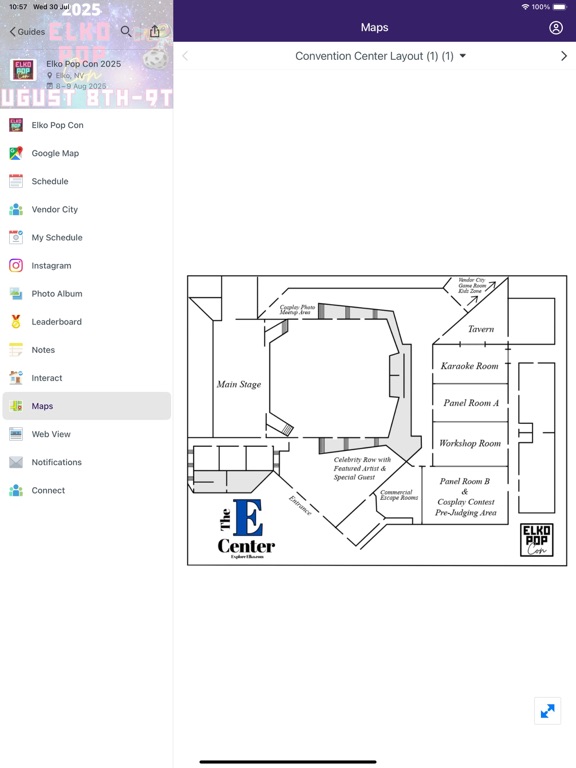Tap the Main Stage area on map
The width and height of the screenshot is (576, 768).
[239, 384]
